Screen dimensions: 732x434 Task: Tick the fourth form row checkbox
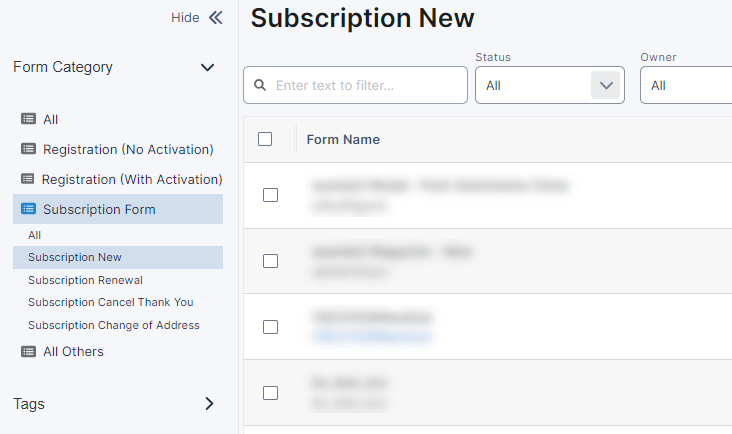[270, 393]
